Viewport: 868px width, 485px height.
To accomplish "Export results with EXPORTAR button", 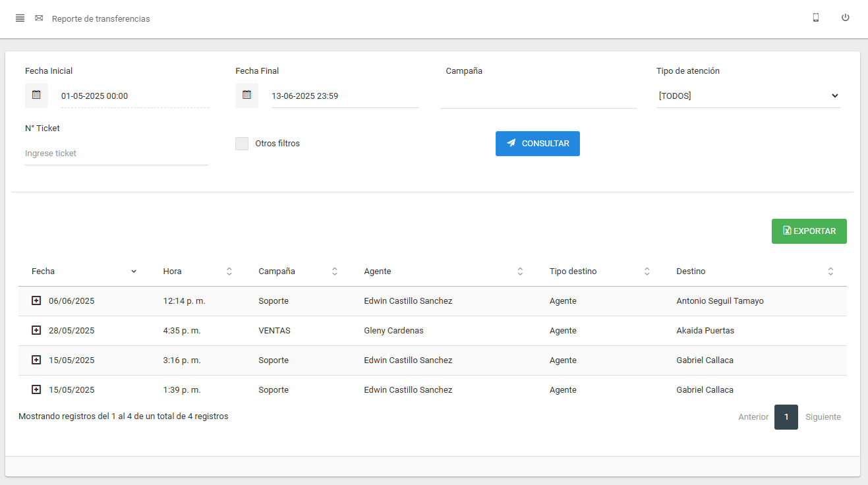I will 809,231.
